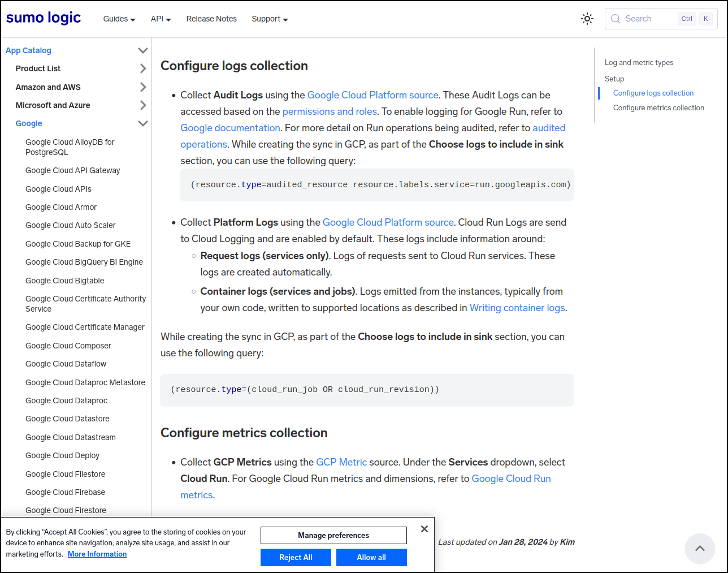
Task: Click the Reject All cookies button
Action: point(296,557)
